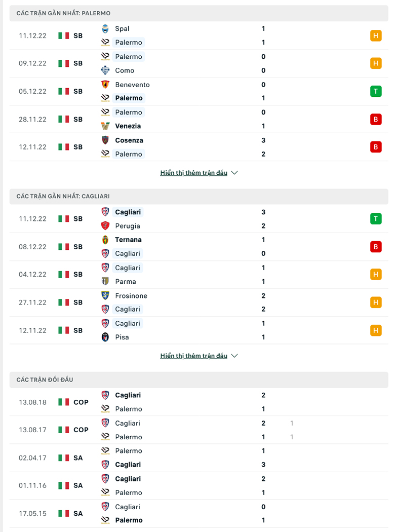395x532 pixels.
Task: Click green T badge for Benevento match
Action: [376, 91]
